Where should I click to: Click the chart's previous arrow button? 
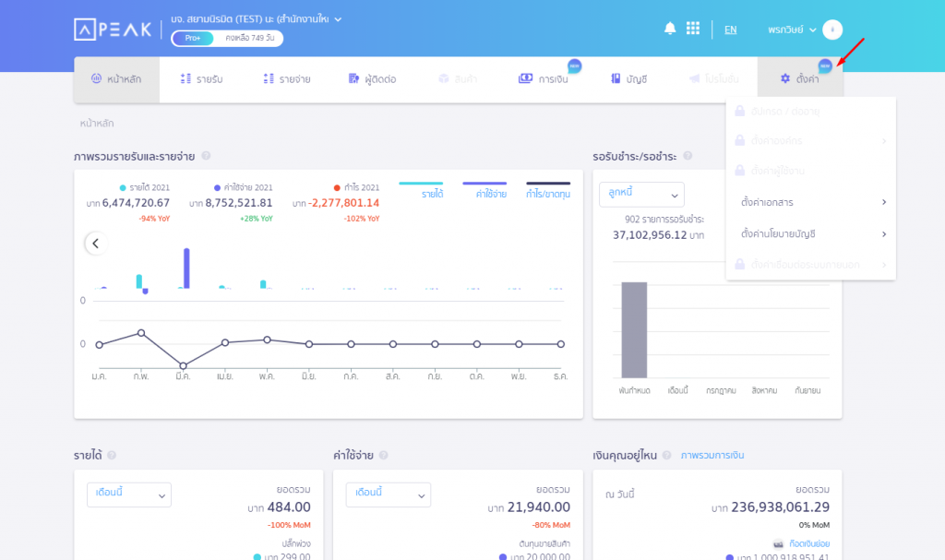(x=95, y=244)
